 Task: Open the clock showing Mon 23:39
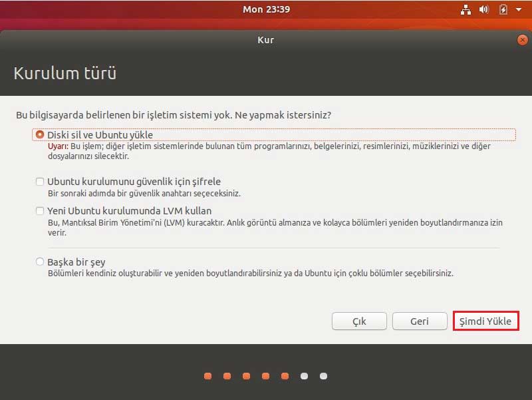pyautogui.click(x=267, y=9)
